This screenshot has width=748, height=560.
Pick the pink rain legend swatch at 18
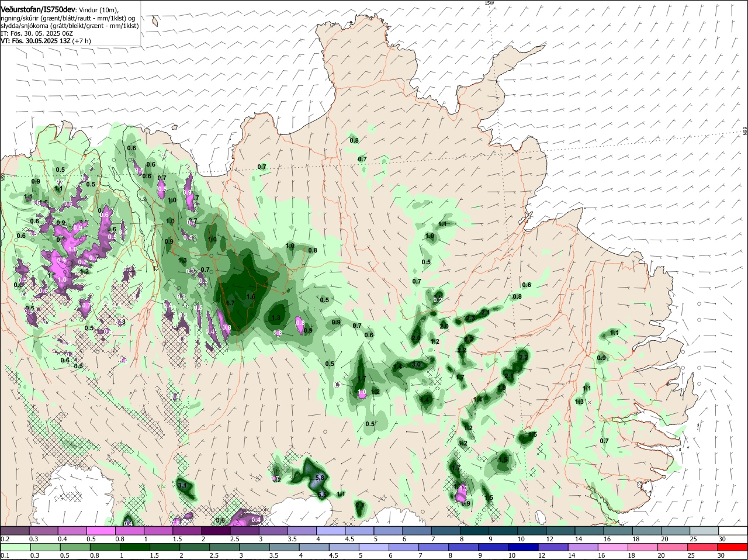pos(643,547)
